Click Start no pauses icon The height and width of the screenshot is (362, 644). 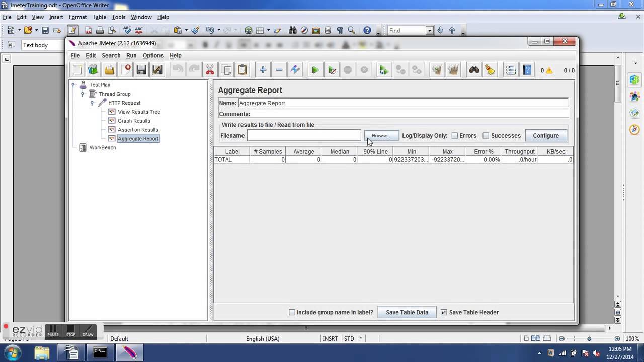click(x=332, y=70)
